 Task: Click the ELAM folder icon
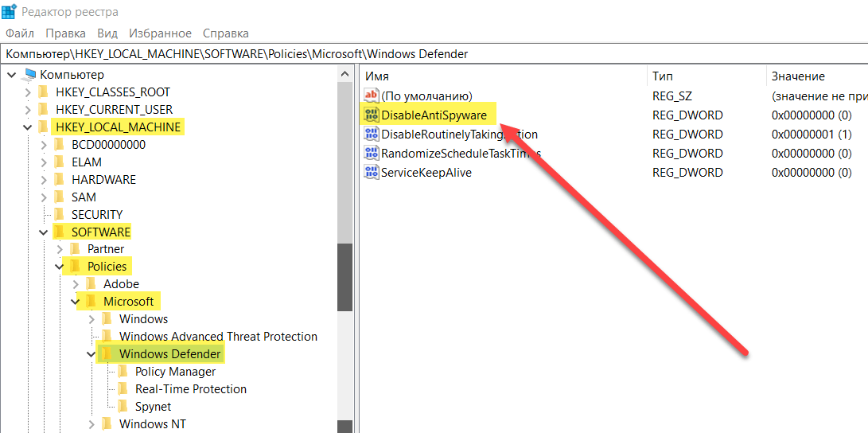[59, 162]
